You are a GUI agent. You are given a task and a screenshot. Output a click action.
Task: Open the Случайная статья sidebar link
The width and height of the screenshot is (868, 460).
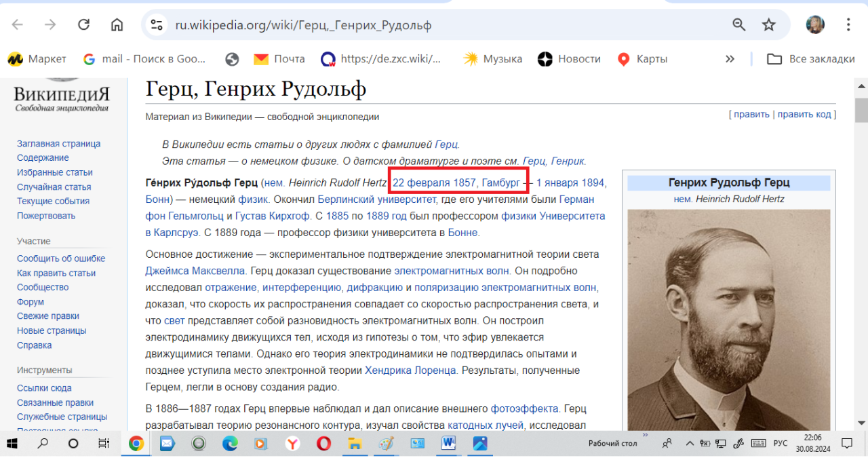click(54, 187)
